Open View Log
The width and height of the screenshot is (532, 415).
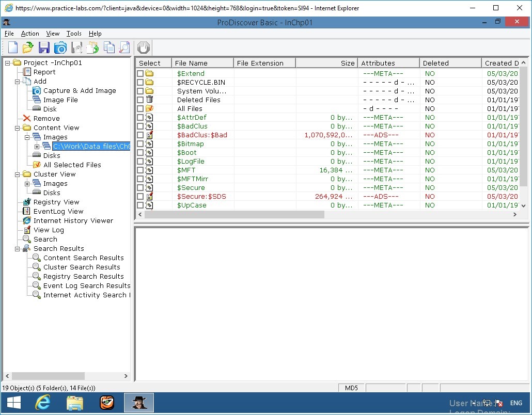tap(49, 230)
